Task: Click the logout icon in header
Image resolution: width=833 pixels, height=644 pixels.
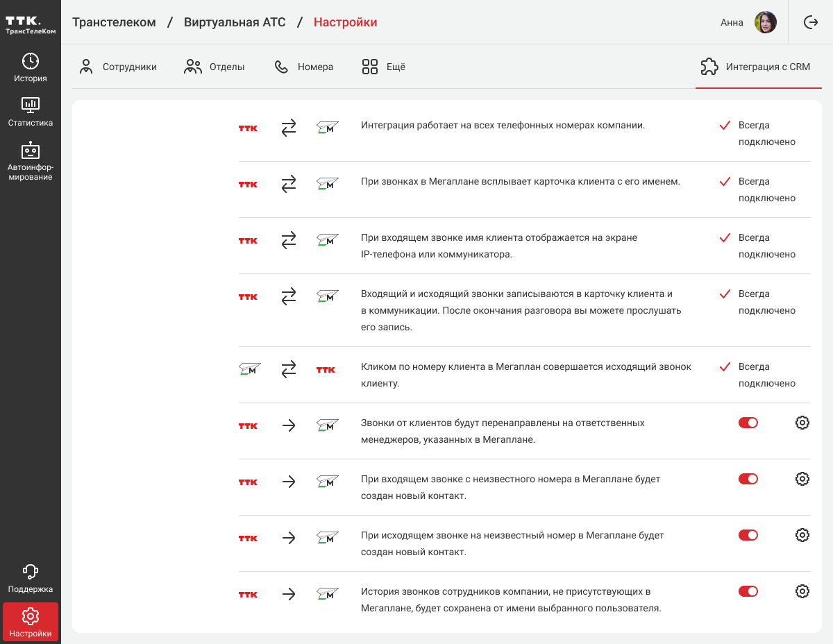Action: tap(811, 22)
